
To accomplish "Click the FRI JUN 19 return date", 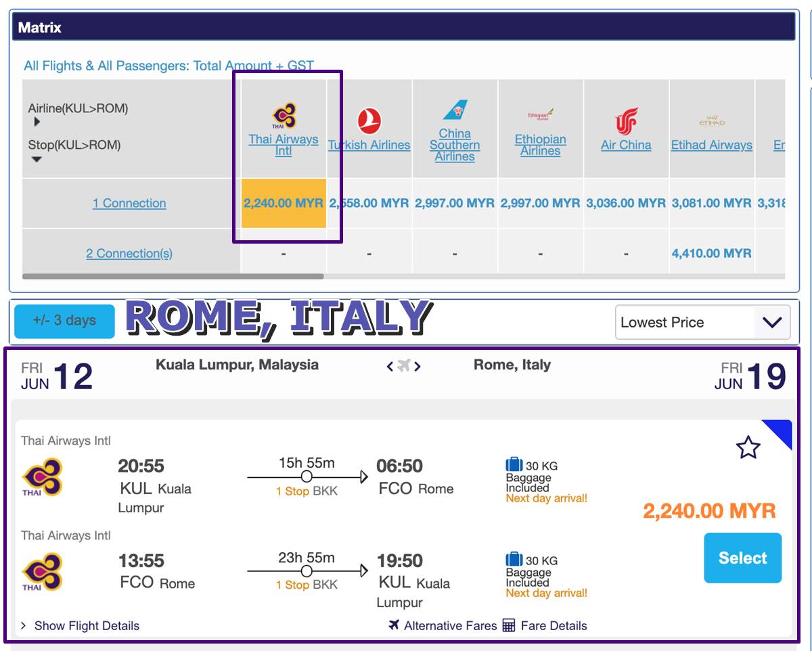I will [x=750, y=376].
